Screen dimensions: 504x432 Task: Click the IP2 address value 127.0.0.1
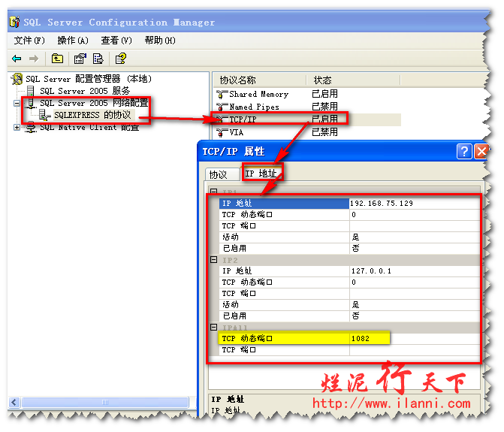tap(415, 271)
